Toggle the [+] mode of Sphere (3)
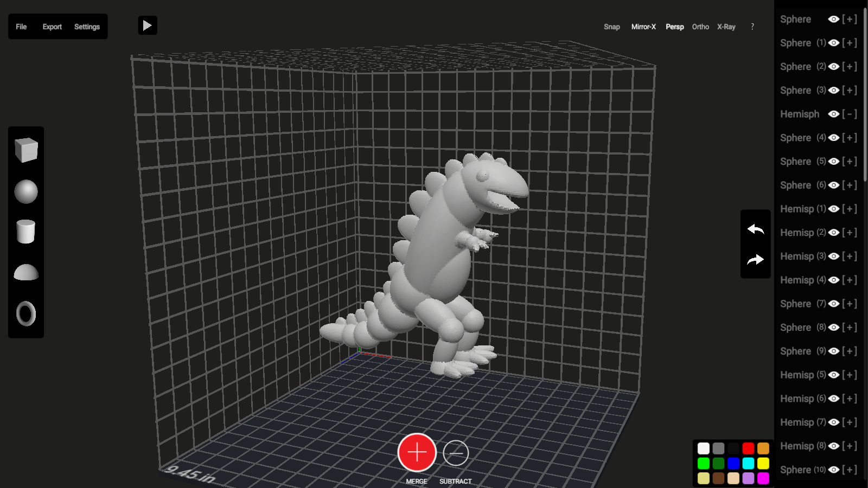The width and height of the screenshot is (868, 488). pyautogui.click(x=850, y=90)
